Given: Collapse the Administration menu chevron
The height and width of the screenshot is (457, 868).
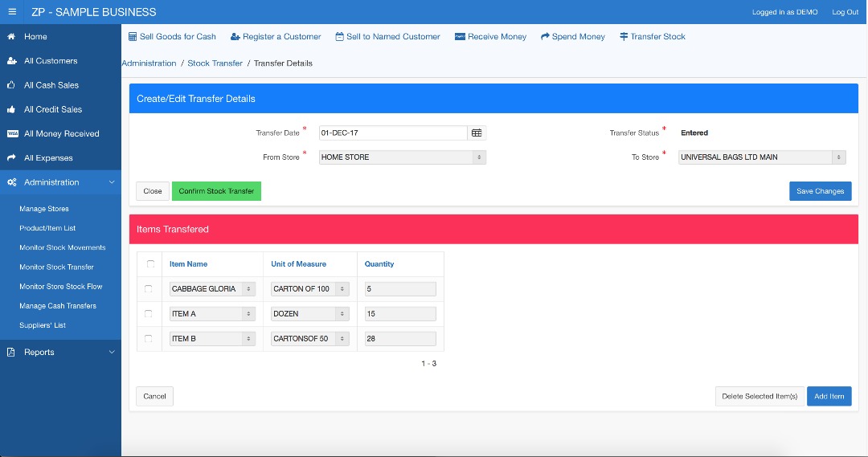Looking at the screenshot, I should pyautogui.click(x=112, y=182).
